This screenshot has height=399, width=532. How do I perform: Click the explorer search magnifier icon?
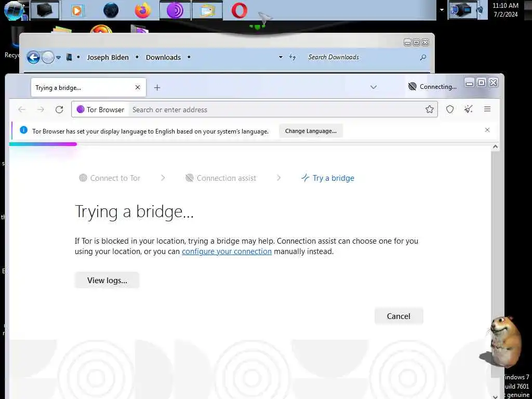tap(423, 57)
